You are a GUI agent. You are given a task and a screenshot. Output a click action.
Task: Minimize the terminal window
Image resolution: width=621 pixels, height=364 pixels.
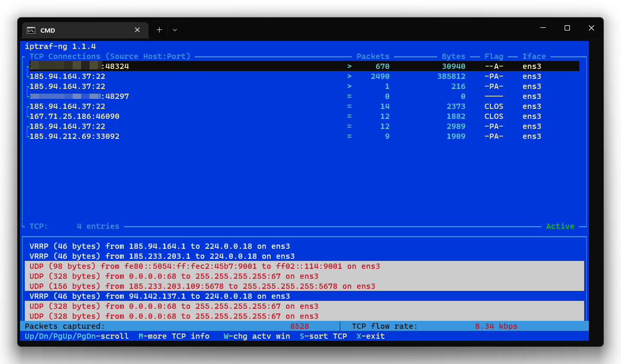(543, 28)
